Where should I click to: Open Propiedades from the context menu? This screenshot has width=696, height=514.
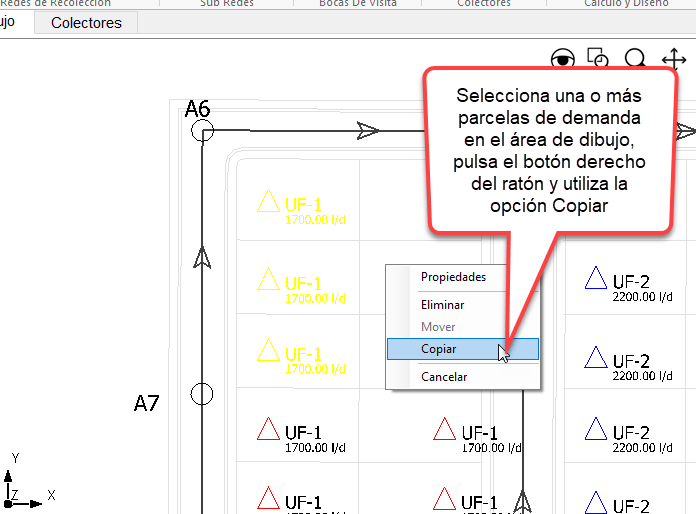point(453,277)
